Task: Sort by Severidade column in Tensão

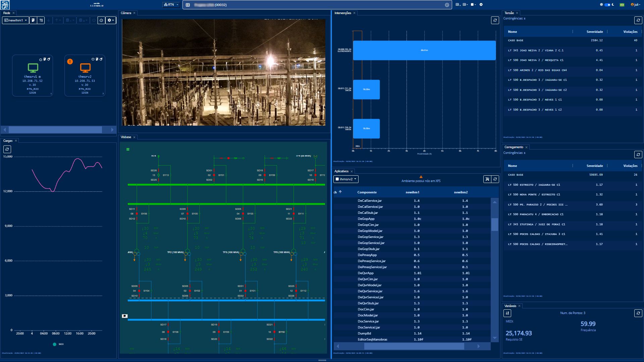Action: point(594,32)
